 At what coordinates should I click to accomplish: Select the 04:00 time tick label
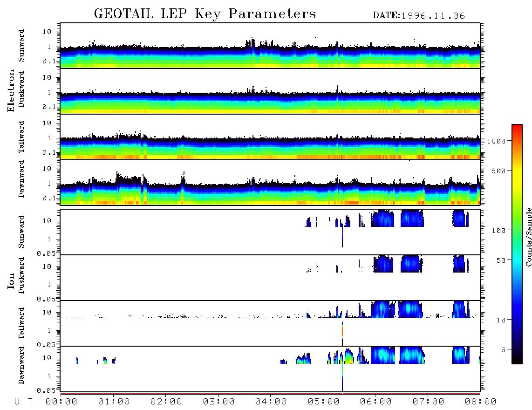point(271,402)
